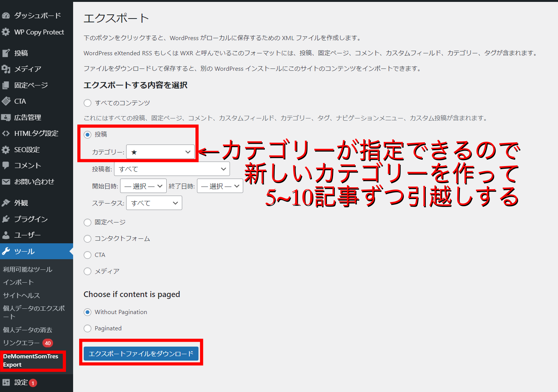Open the 開始日時 date selector

click(143, 186)
